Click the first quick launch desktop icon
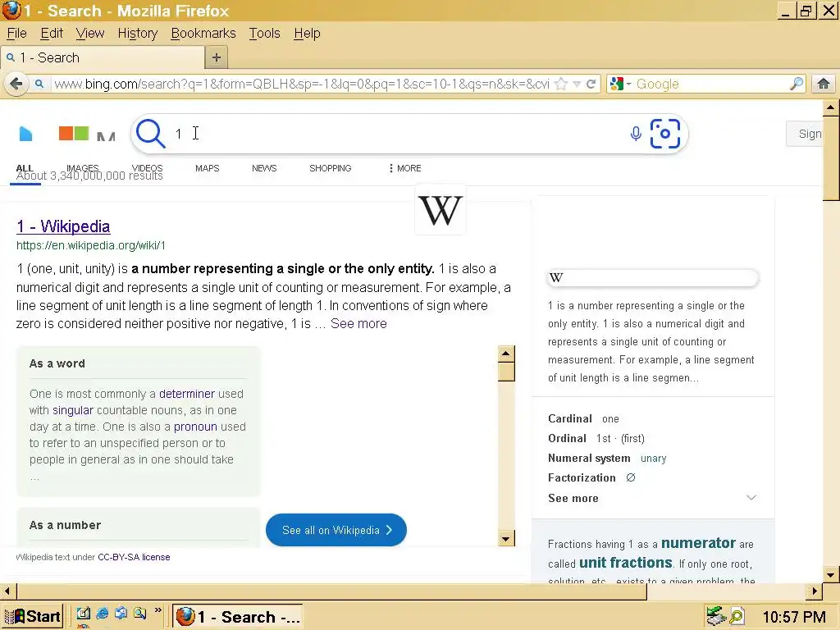840x630 pixels. pos(83,614)
